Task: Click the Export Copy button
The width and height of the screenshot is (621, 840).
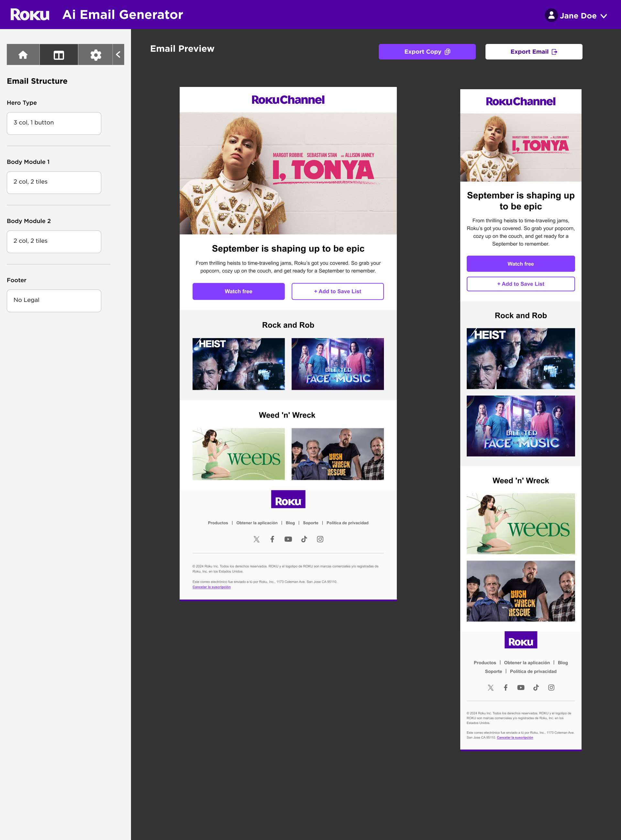Action: (427, 52)
